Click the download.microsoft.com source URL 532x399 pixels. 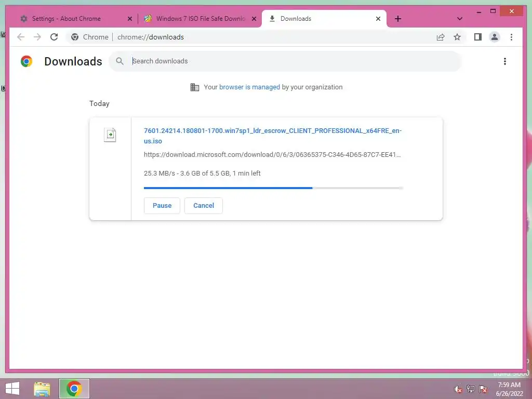pos(272,155)
